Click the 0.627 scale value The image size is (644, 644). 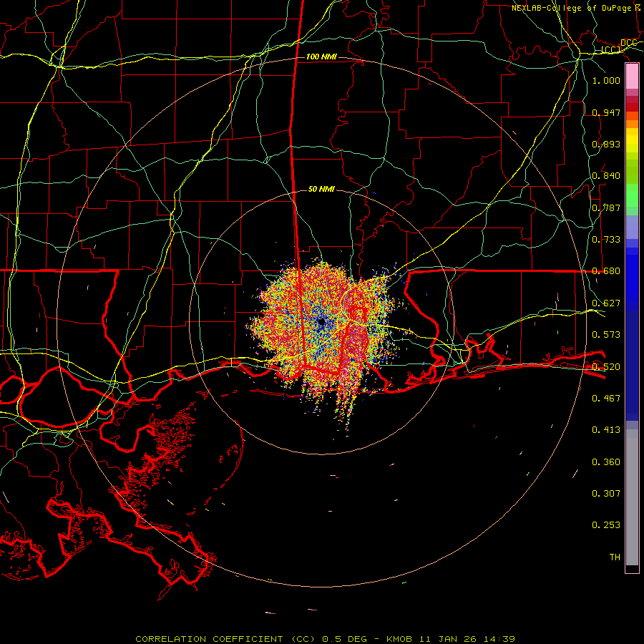[606, 303]
